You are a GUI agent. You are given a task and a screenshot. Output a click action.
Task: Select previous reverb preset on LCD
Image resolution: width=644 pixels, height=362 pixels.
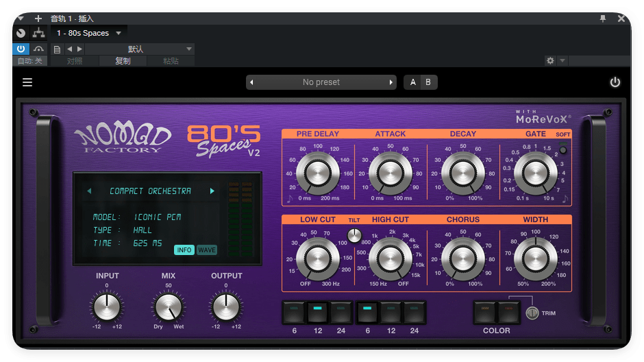[89, 191]
